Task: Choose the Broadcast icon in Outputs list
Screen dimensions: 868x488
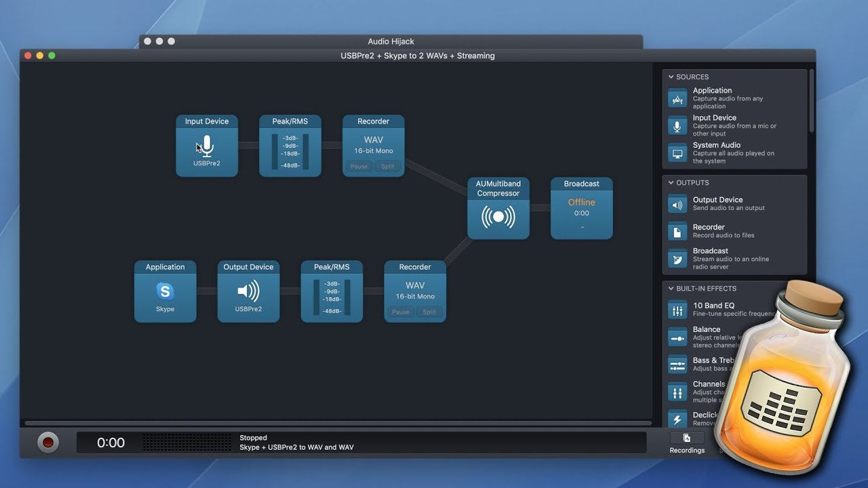Action: coord(677,258)
